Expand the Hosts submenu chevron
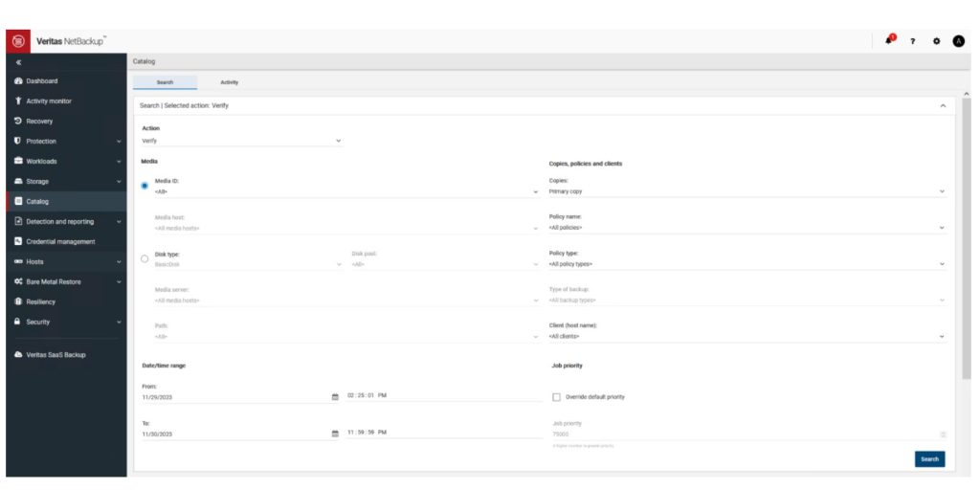 coord(119,262)
